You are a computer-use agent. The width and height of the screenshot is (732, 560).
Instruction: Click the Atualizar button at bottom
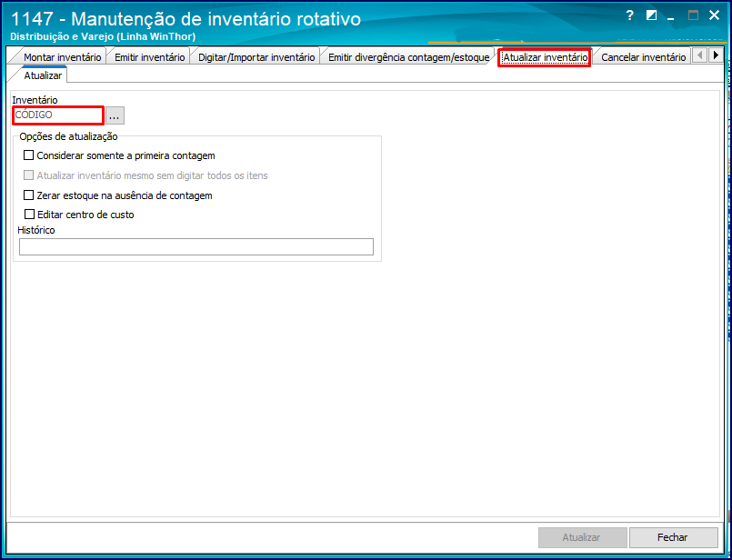coord(582,537)
